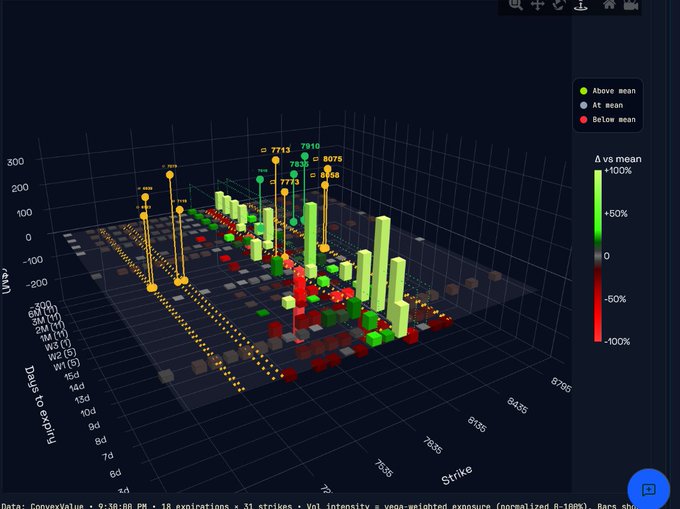Click the yellow 7773 strike marker label
This screenshot has height=509, width=680.
(x=289, y=182)
